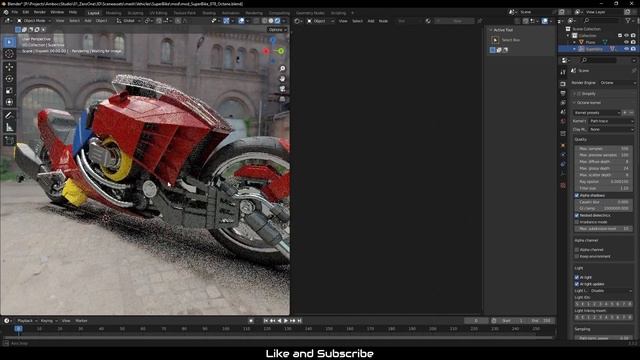Click the zoom magnifier in viewport
This screenshot has height=360, width=640.
point(282,69)
